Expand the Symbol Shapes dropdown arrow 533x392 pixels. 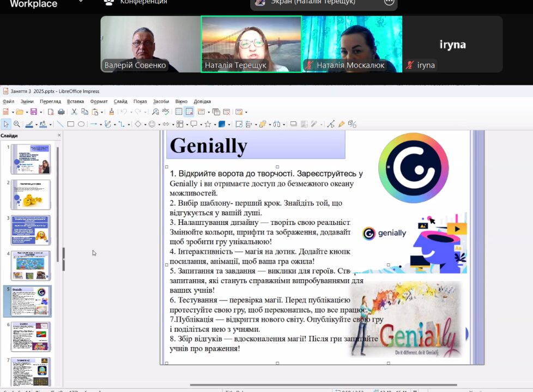159,125
